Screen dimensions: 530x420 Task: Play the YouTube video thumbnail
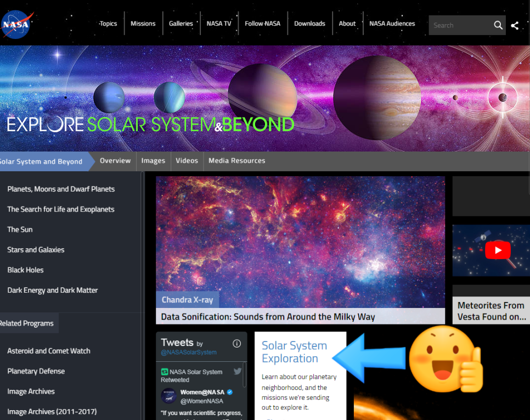[x=498, y=250]
